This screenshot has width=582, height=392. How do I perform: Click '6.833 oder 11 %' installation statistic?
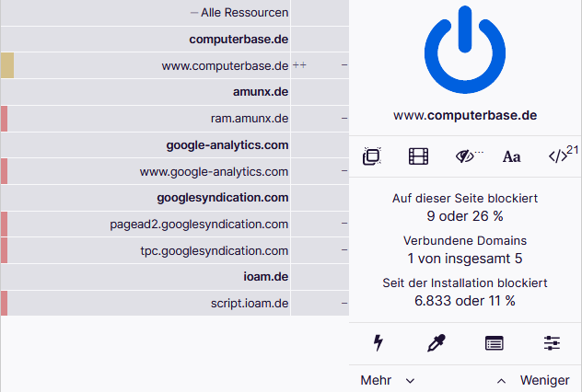[465, 300]
